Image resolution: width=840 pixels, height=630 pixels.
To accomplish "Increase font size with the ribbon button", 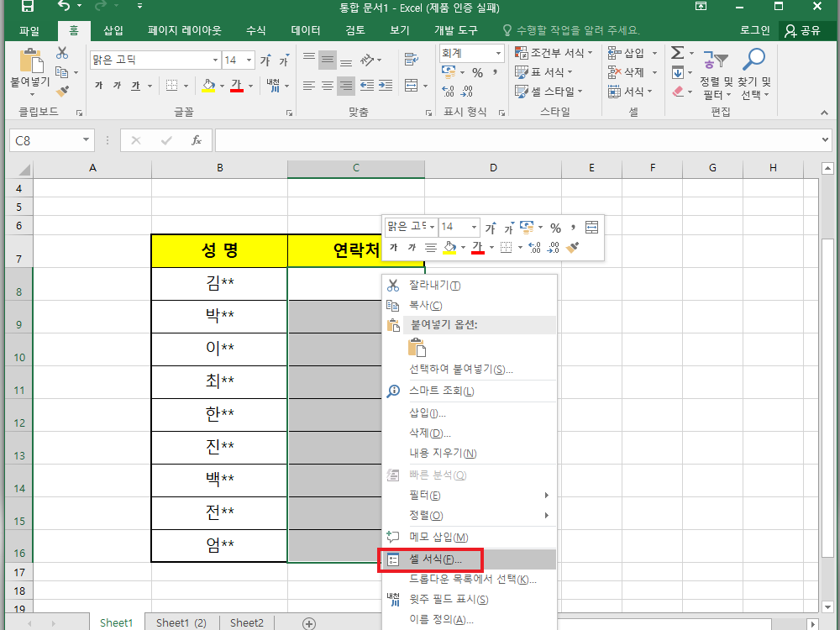I will tap(265, 60).
